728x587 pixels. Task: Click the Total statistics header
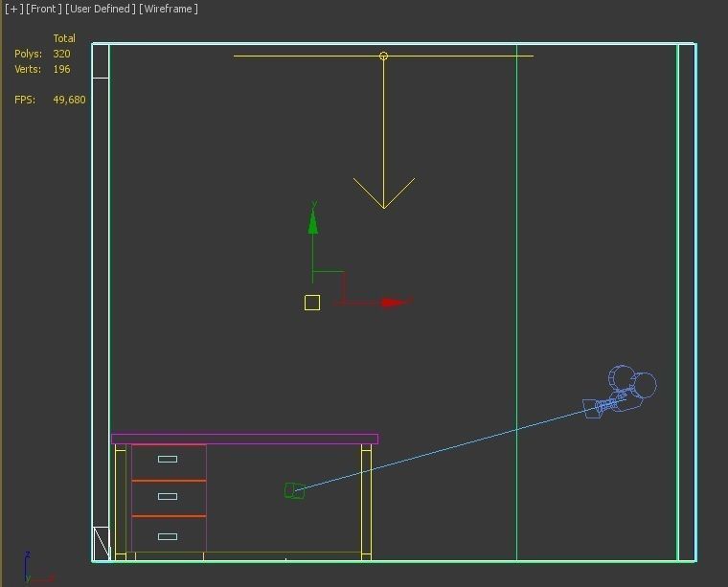pyautogui.click(x=64, y=38)
